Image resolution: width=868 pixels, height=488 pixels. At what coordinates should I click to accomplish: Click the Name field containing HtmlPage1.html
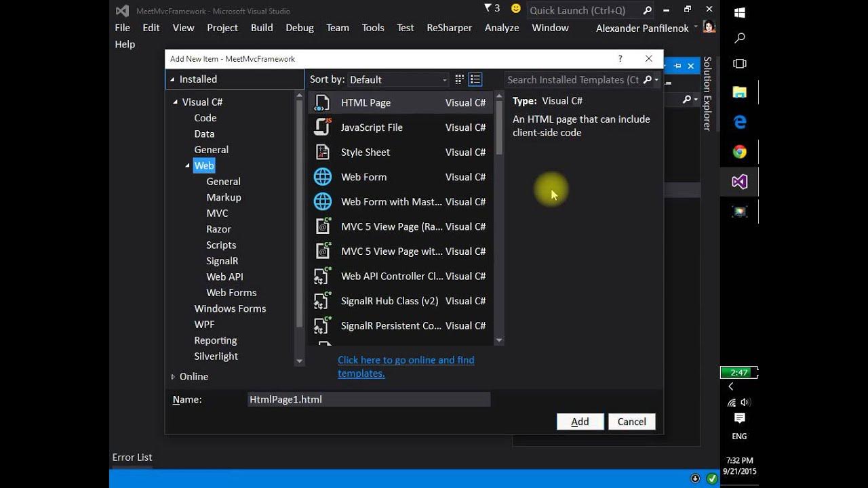pyautogui.click(x=369, y=400)
